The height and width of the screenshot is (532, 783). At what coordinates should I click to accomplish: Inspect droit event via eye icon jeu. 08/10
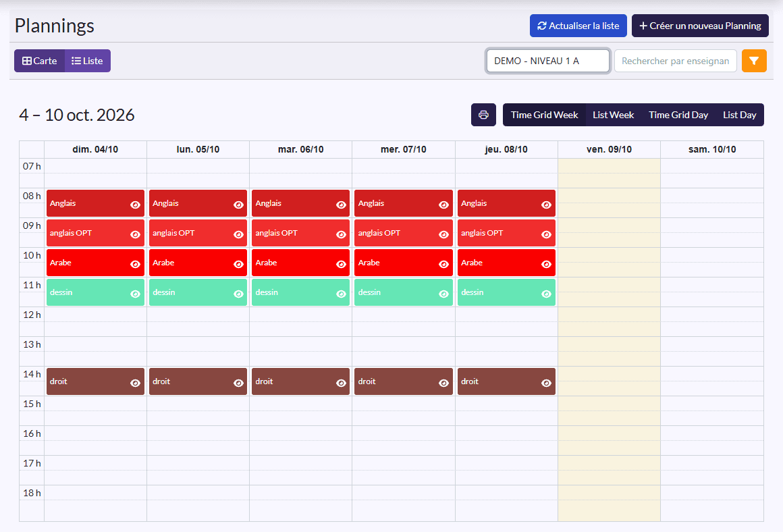click(546, 383)
